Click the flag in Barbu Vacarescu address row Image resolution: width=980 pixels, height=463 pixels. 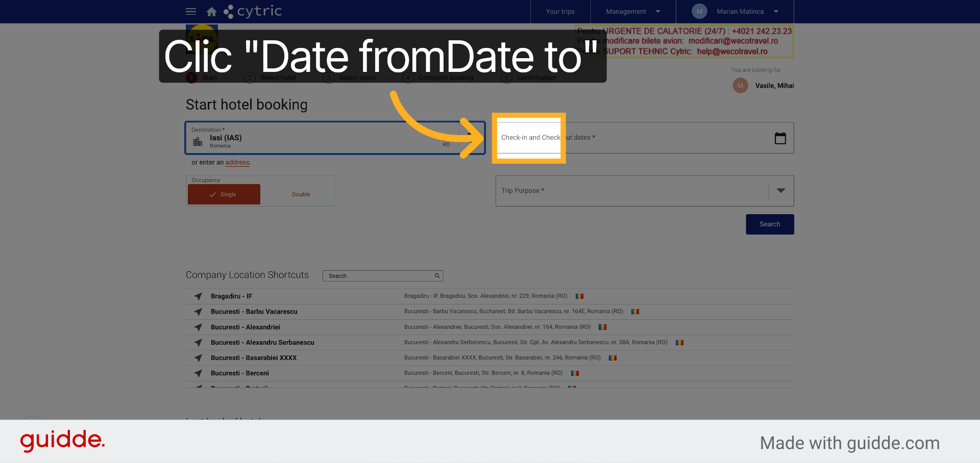[x=635, y=312]
